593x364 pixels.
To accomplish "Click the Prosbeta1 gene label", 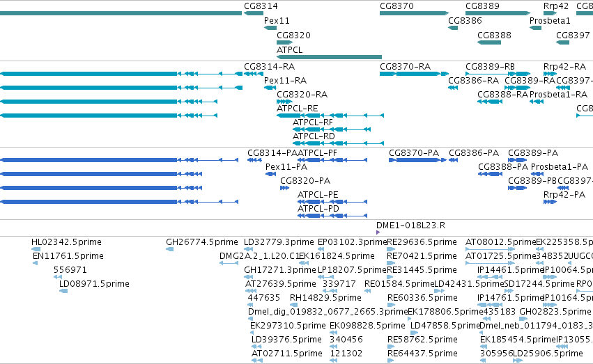I will [x=550, y=21].
